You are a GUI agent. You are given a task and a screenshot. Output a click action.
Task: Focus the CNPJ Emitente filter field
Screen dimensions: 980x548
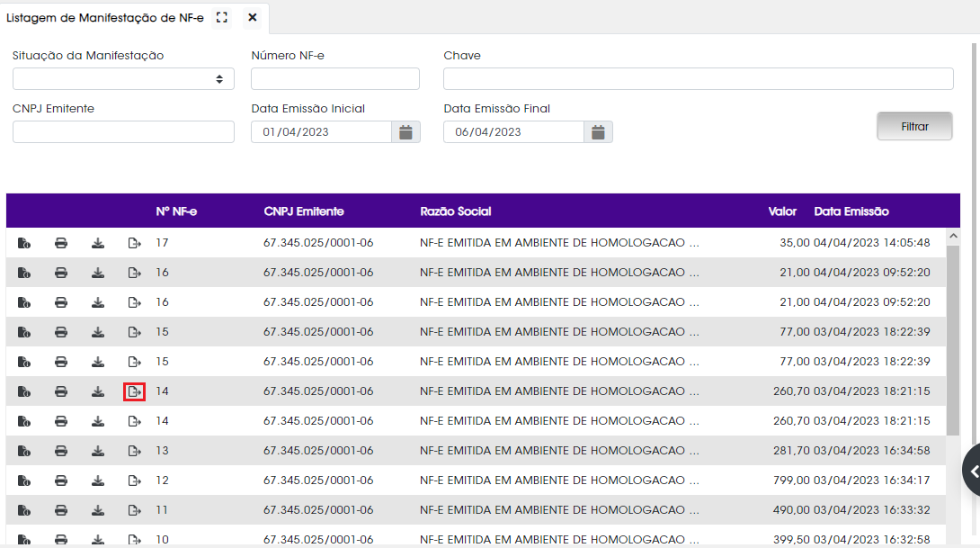point(123,132)
